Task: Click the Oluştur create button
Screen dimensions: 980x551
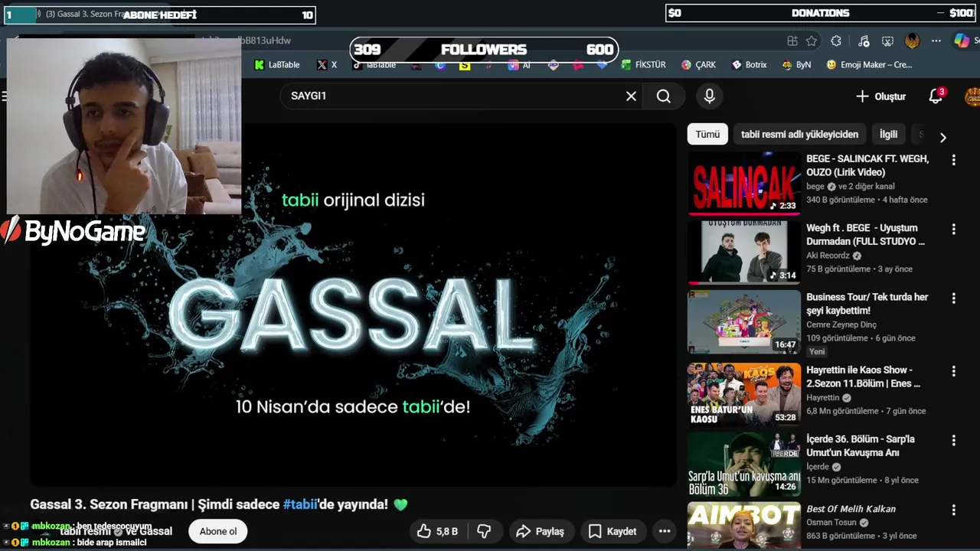Action: 880,96
